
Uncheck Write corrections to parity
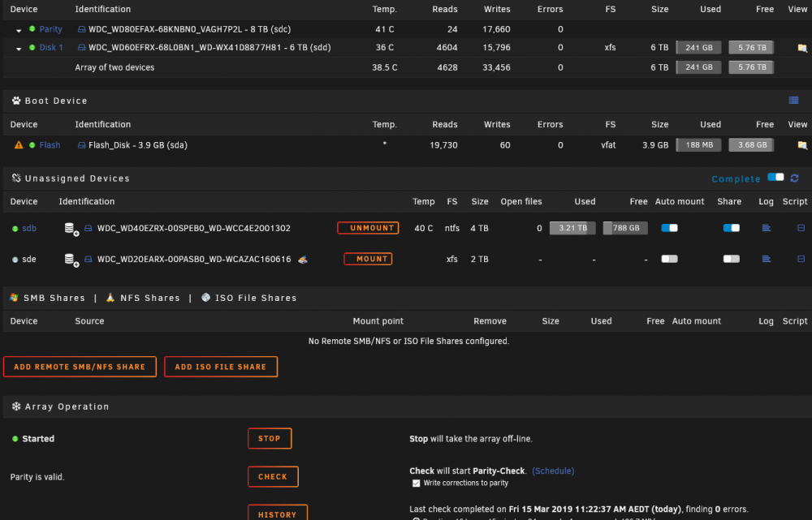point(416,483)
